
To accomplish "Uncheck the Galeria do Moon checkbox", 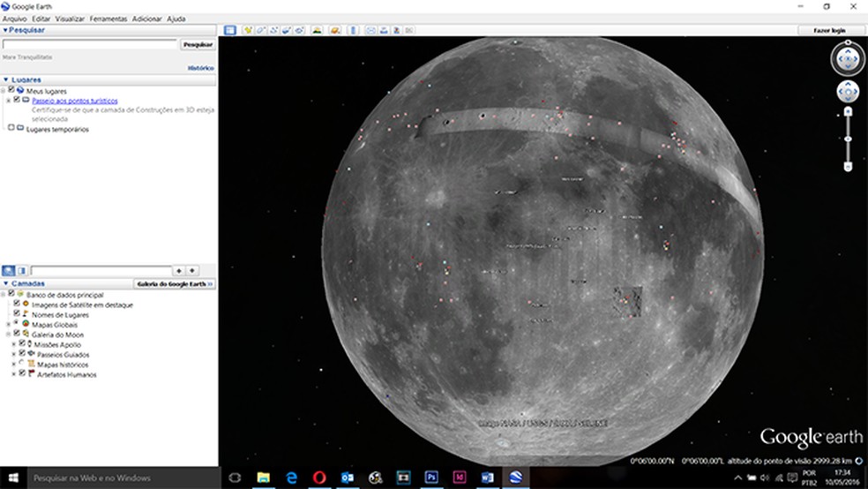I will tap(17, 334).
